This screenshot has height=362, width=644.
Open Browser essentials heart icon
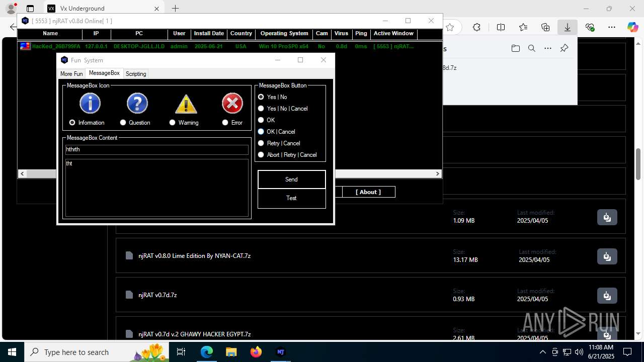pyautogui.click(x=590, y=27)
